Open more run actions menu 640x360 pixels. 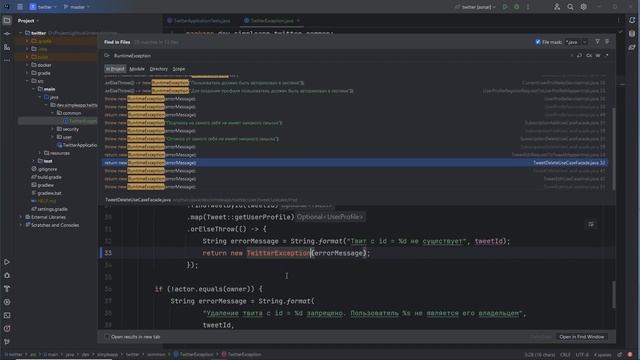(x=528, y=7)
